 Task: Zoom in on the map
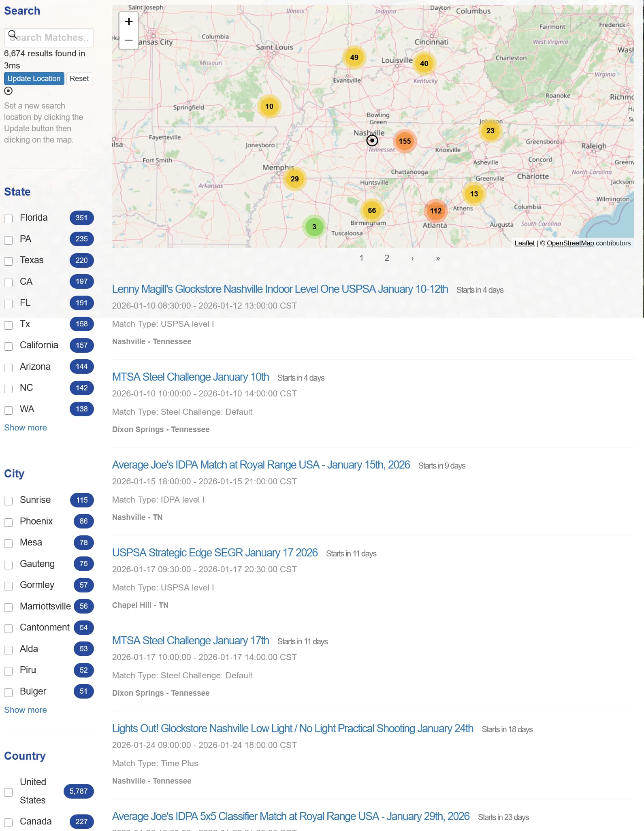[x=129, y=21]
